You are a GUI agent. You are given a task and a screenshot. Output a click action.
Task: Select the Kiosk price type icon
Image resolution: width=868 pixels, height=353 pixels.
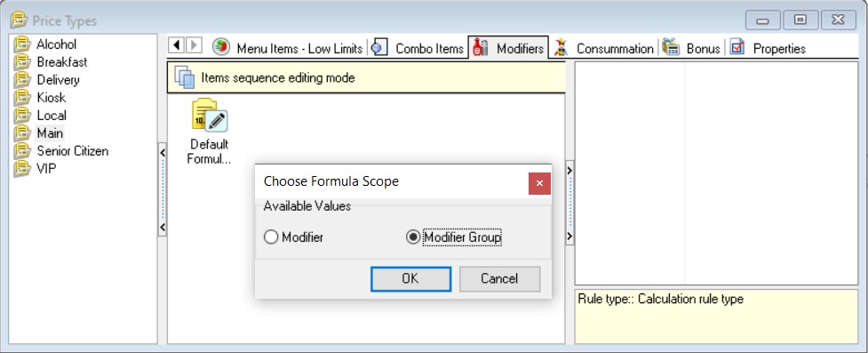tap(22, 98)
